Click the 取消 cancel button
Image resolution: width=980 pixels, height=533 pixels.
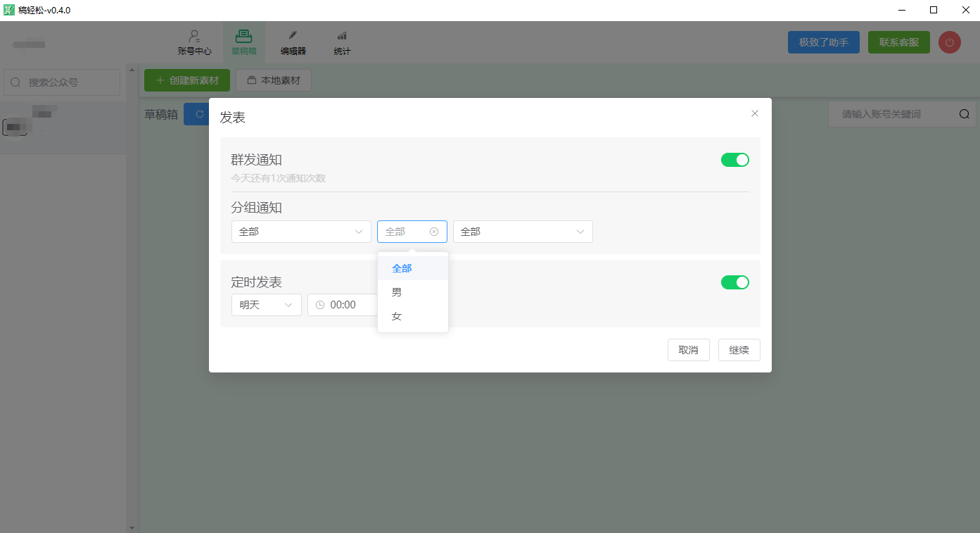click(688, 350)
